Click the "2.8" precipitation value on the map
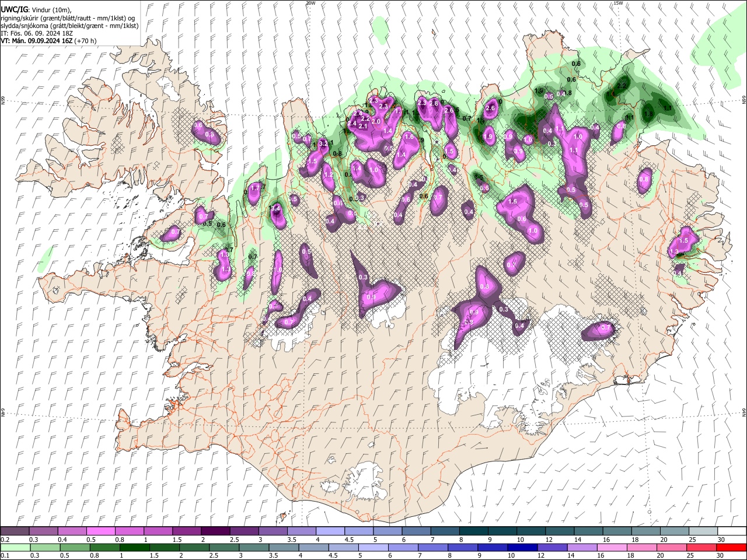 tap(434, 103)
